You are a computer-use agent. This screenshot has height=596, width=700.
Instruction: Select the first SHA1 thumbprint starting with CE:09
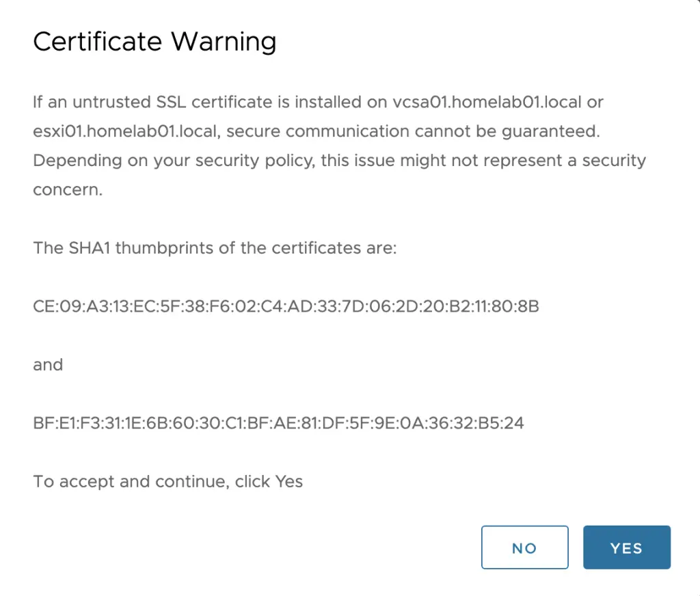[286, 306]
